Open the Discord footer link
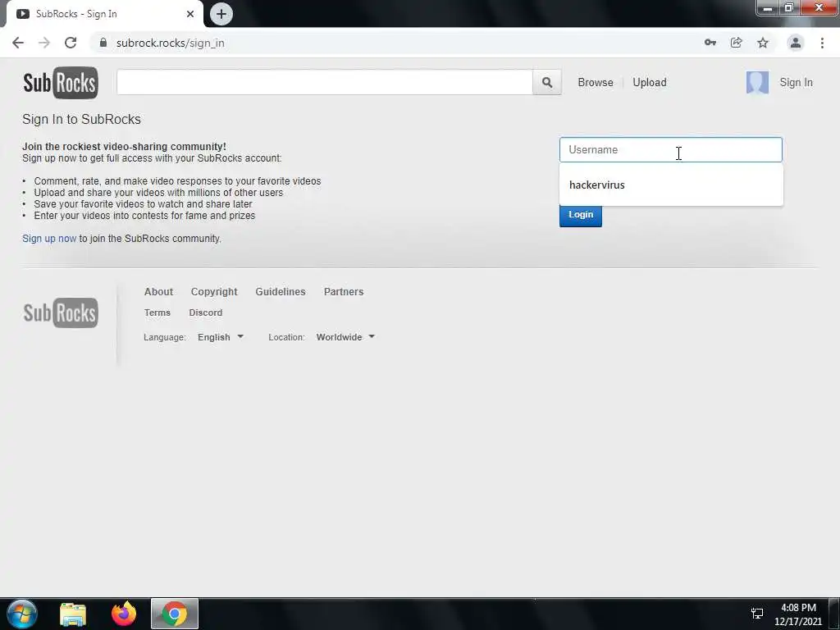840x630 pixels. [x=205, y=313]
